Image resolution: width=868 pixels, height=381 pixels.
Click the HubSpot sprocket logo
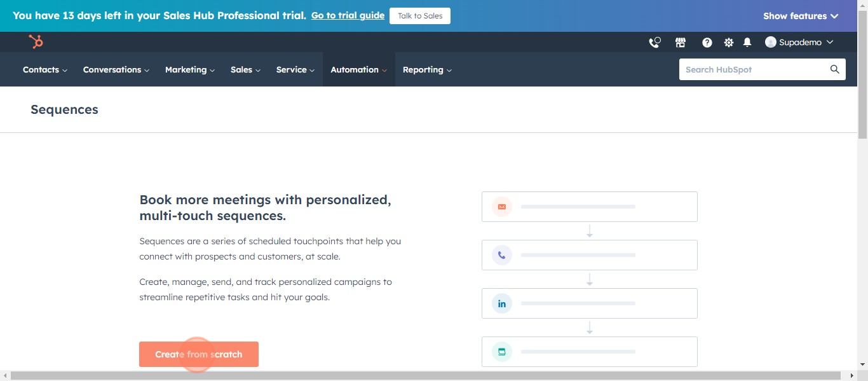[36, 42]
